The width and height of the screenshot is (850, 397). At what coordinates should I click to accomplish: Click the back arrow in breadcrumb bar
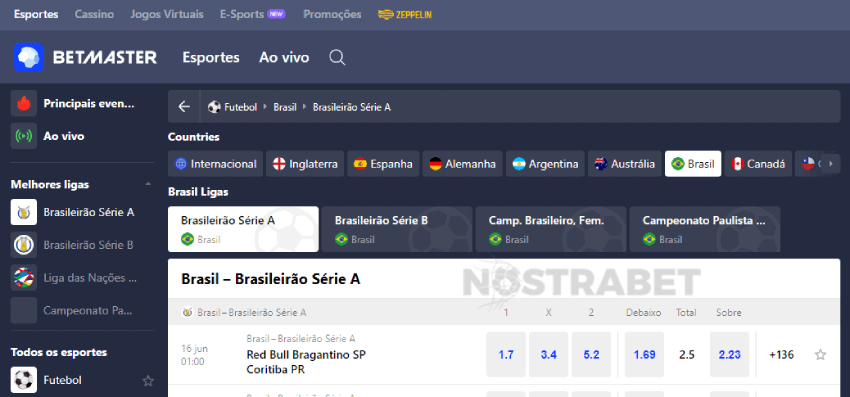pyautogui.click(x=184, y=107)
